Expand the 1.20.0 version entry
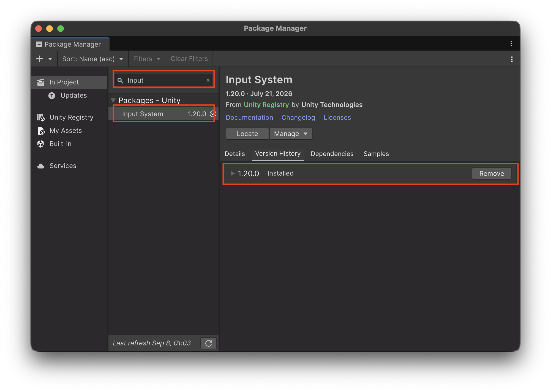The width and height of the screenshot is (551, 392). [233, 173]
